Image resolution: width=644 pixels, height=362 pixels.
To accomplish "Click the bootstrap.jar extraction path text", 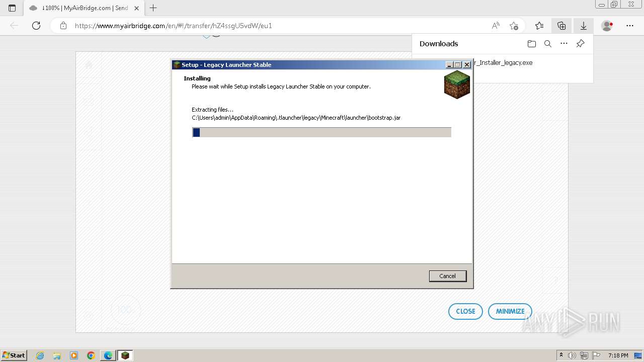I will tap(296, 118).
